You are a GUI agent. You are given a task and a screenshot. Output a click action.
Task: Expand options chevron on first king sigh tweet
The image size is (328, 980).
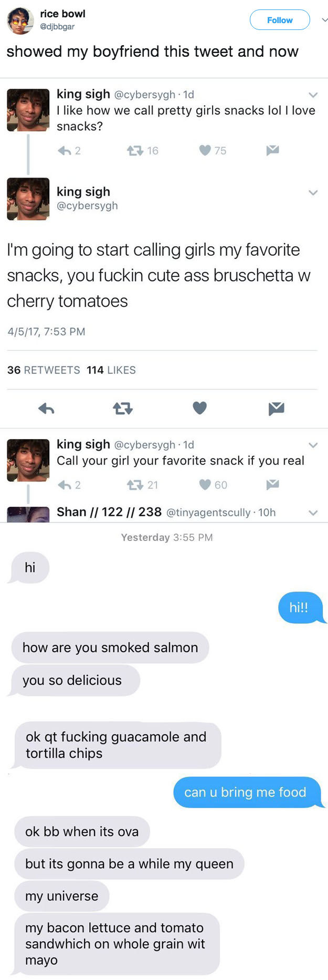pos(313,95)
